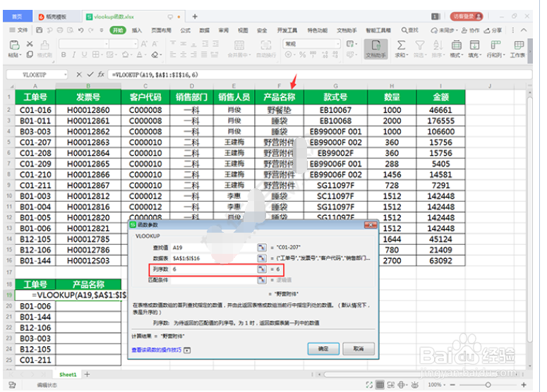547x392 pixels.
Task: Open the font name dropdown
Action: [x=107, y=44]
